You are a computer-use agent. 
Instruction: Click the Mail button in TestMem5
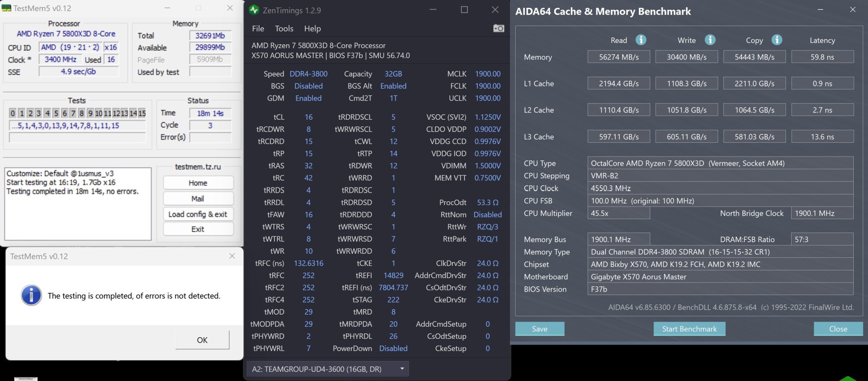pyautogui.click(x=198, y=199)
